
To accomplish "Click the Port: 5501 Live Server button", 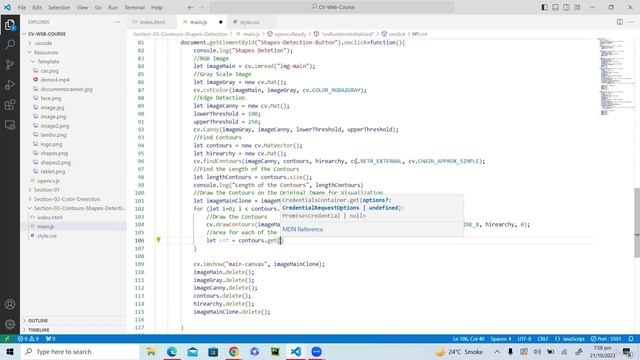I will (x=606, y=339).
